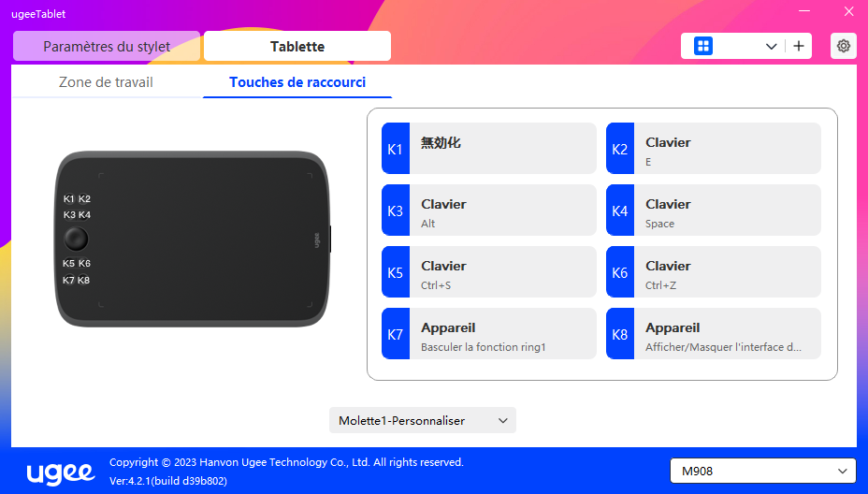Expand the application selector chevron
This screenshot has height=494, width=868.
tap(771, 46)
